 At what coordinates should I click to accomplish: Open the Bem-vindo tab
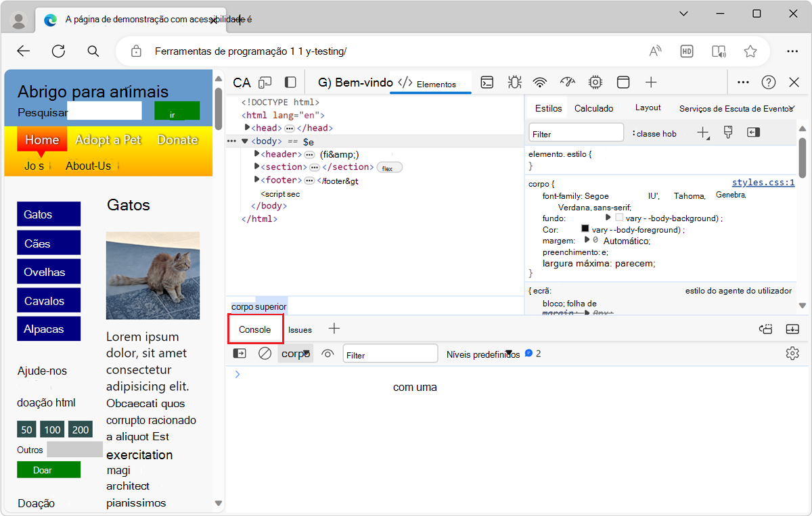(355, 83)
